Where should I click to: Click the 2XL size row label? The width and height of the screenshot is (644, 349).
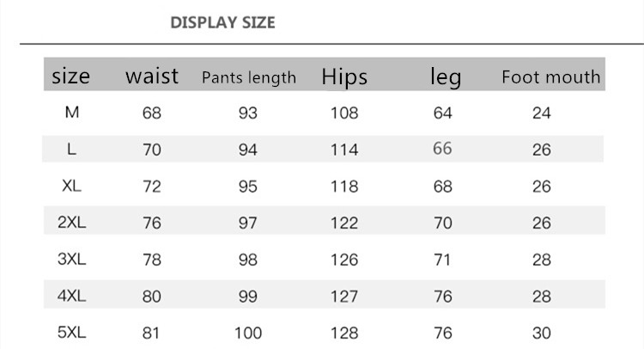(x=71, y=223)
